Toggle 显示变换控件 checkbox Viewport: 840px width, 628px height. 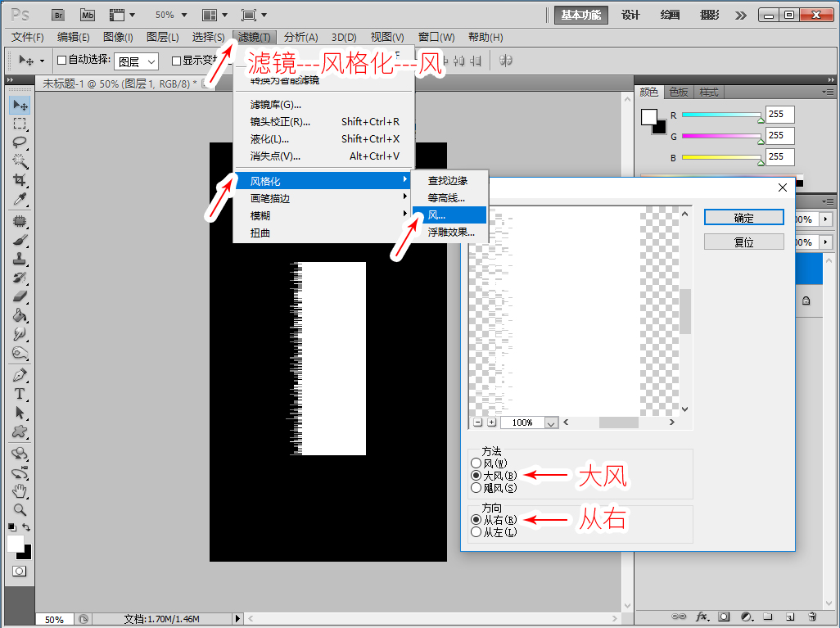[176, 61]
